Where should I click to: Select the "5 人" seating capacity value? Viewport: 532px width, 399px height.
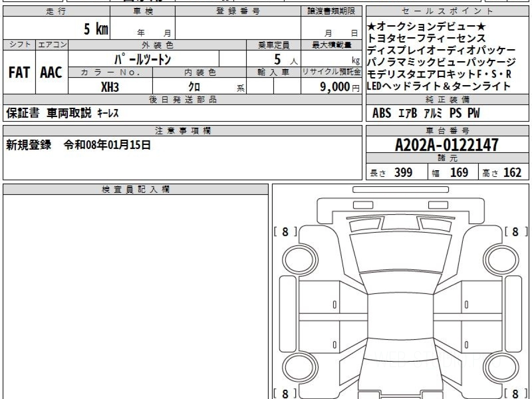point(286,59)
